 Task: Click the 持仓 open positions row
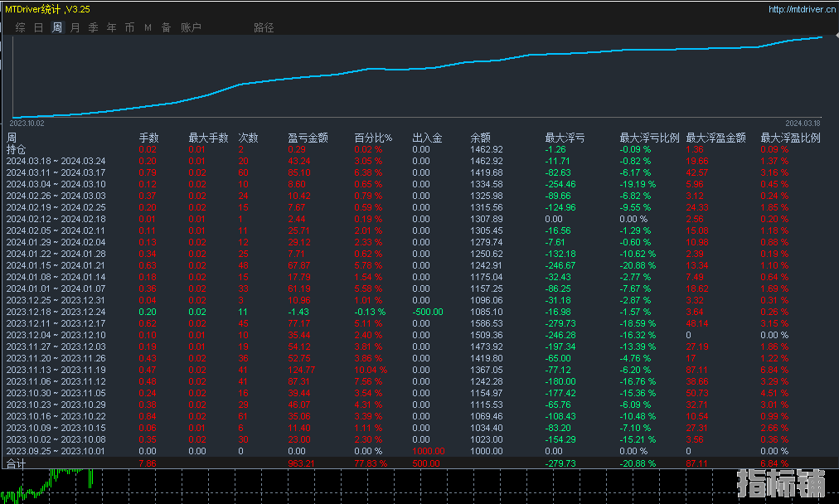pos(17,149)
